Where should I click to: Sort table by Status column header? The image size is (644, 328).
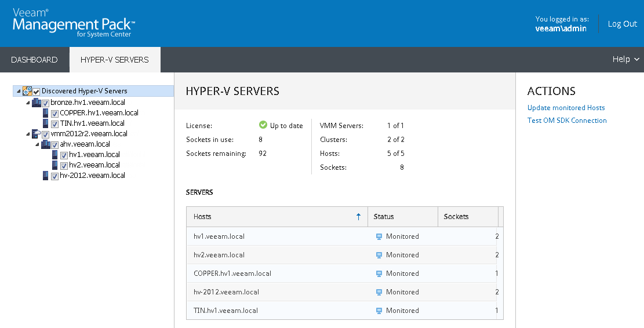click(x=402, y=217)
